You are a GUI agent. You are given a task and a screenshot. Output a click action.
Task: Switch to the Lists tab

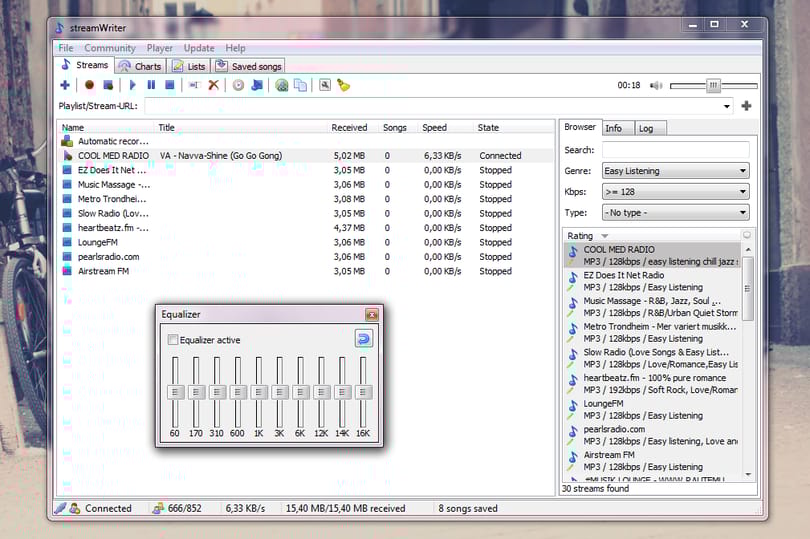189,66
